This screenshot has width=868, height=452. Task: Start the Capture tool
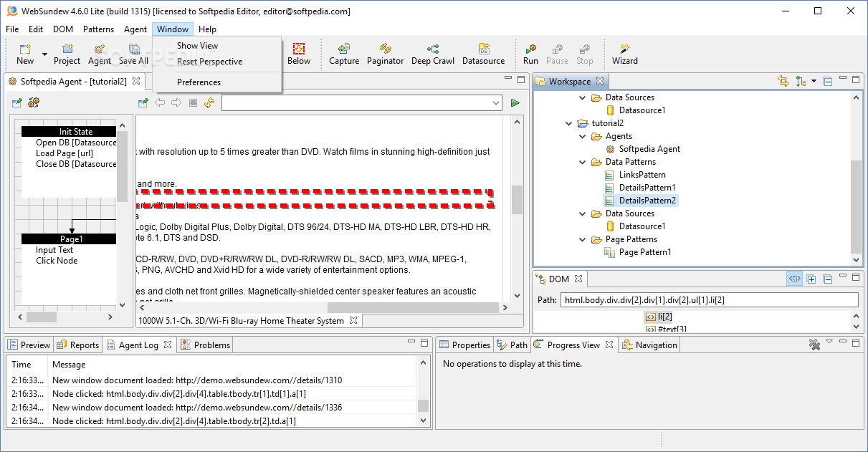tap(344, 54)
